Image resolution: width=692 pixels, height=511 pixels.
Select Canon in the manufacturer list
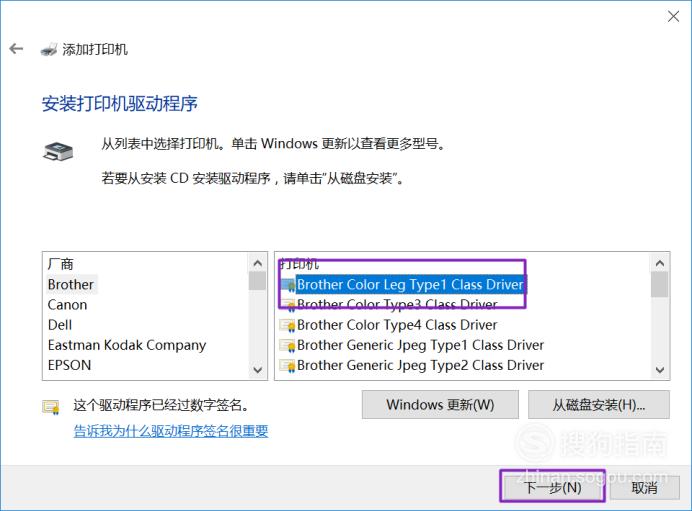(67, 305)
